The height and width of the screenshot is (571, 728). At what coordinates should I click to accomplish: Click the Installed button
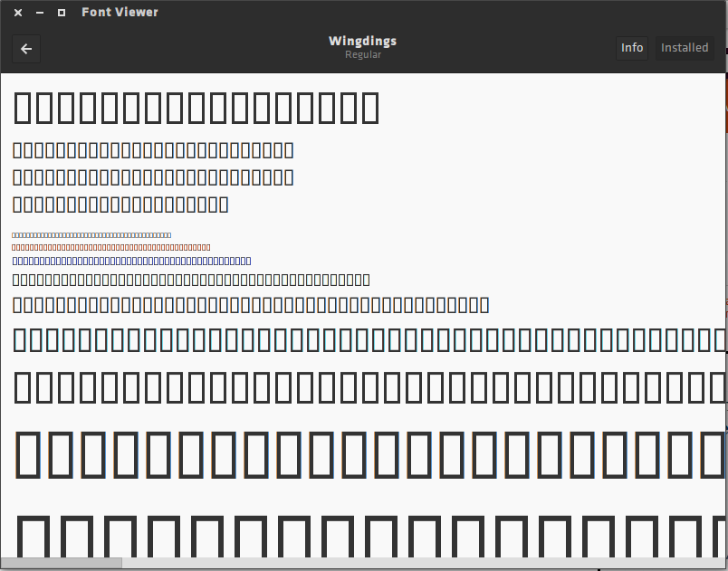685,48
